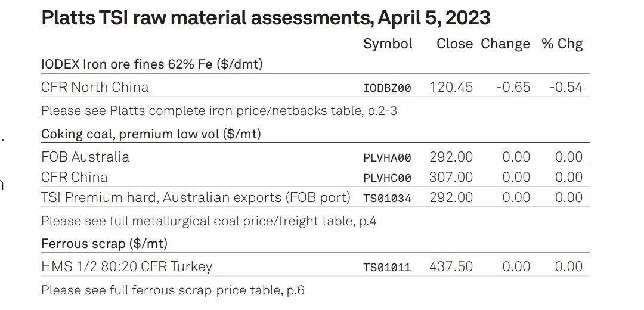Click the % Chg column header
Viewport: 644px width, 310px height.
pyautogui.click(x=562, y=44)
